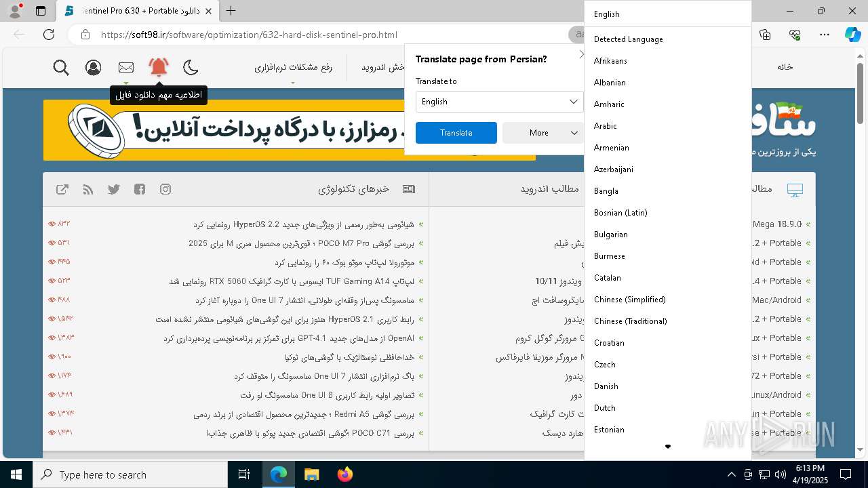Launch Firefox from the taskbar
Screen dimensions: 868x488
coord(344,474)
